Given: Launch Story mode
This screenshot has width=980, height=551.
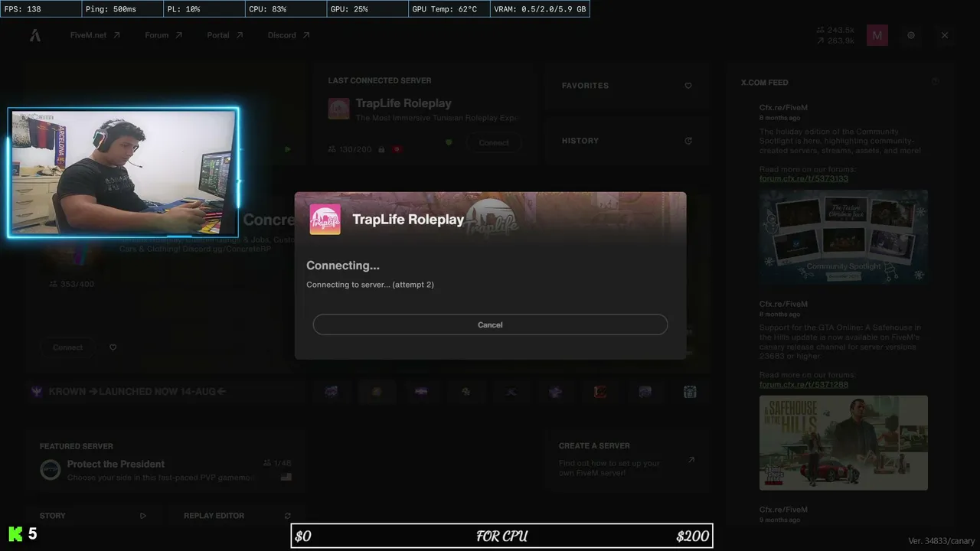Looking at the screenshot, I should tap(93, 516).
